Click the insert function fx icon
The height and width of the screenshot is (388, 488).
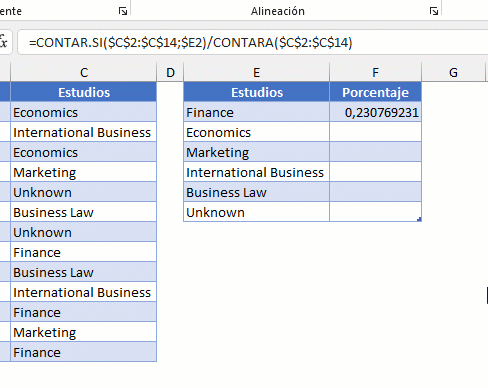(x=3, y=42)
